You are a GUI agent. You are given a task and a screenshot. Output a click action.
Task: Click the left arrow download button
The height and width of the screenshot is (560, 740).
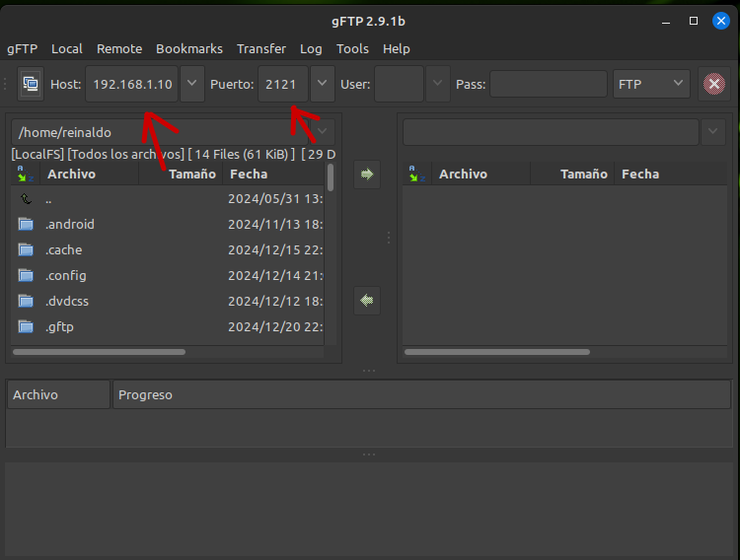[x=367, y=300]
